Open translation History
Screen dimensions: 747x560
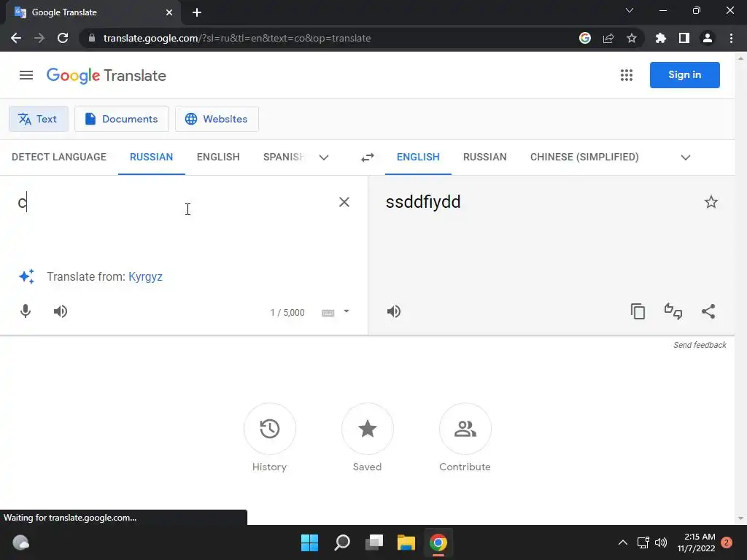click(x=270, y=429)
